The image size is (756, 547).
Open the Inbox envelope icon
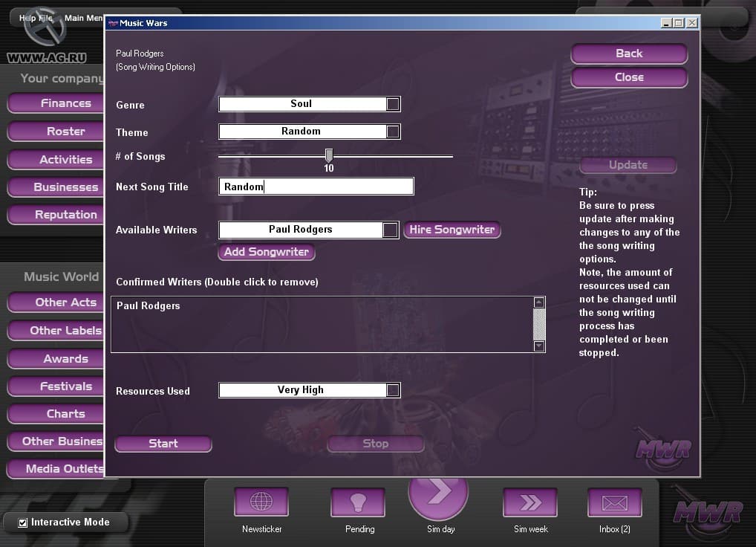(615, 502)
